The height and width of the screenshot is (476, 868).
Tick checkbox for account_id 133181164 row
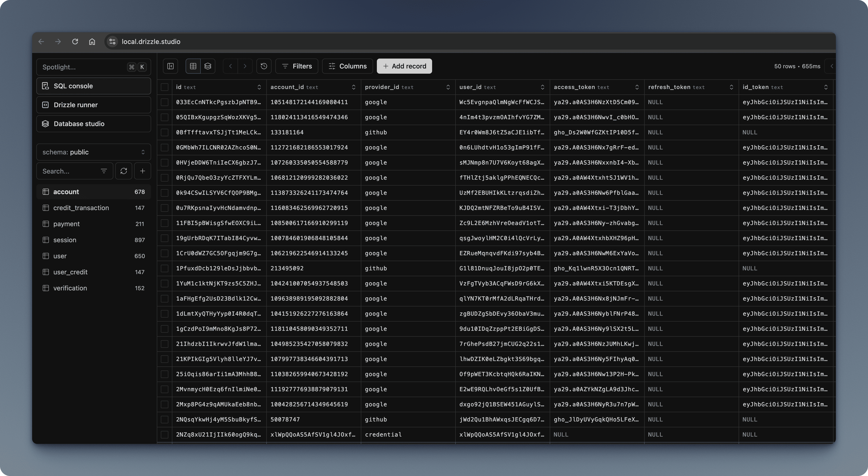click(x=164, y=132)
